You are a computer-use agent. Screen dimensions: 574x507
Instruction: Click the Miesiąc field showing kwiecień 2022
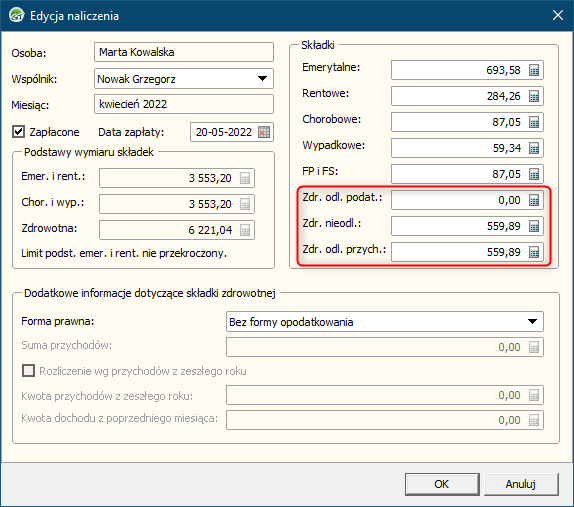point(183,104)
